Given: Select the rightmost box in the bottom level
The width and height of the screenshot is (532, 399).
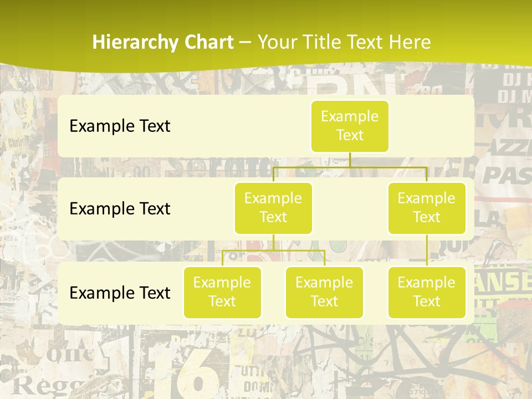Looking at the screenshot, I should point(427,292).
